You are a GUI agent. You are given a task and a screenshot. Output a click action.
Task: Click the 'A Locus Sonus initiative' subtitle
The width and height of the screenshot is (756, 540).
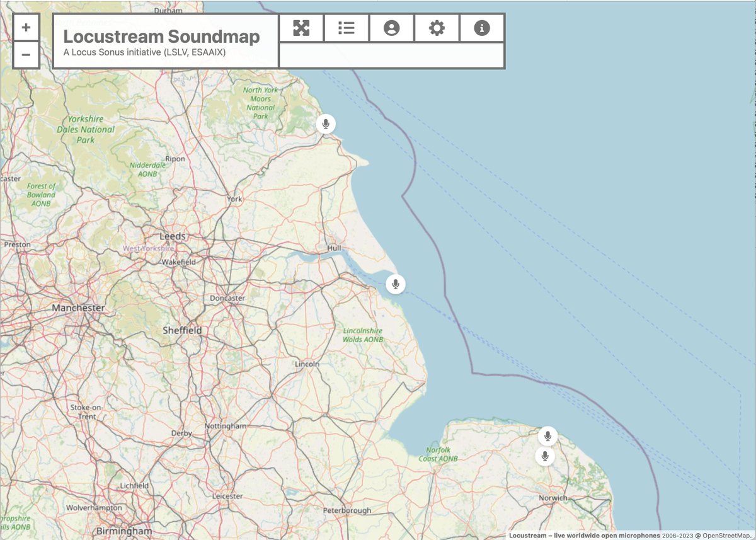click(144, 53)
